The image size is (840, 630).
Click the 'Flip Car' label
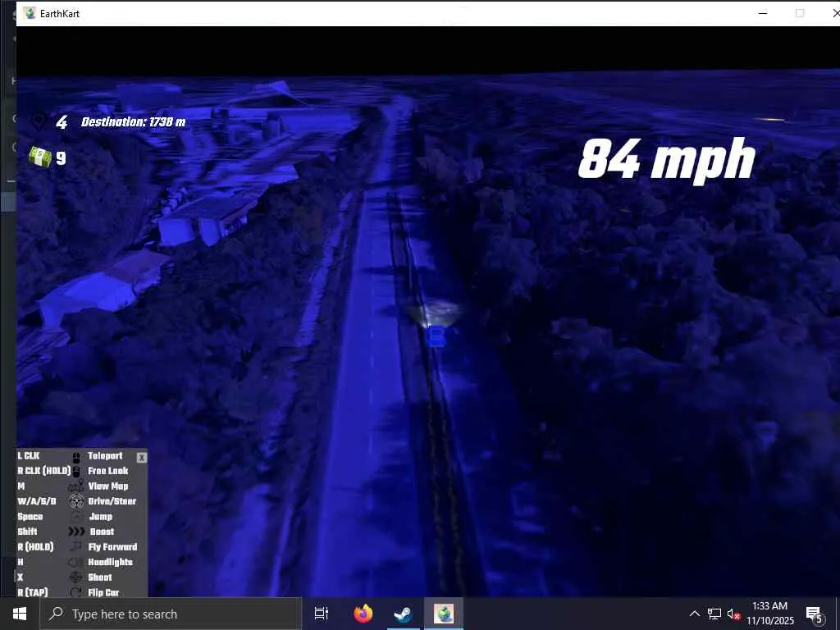coord(103,592)
